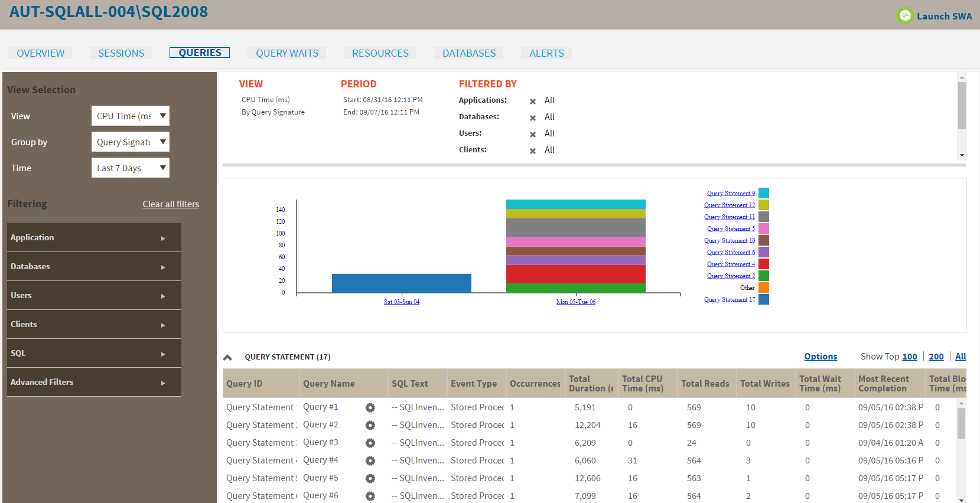
Task: Clear the Databases filter using its X
Action: point(533,118)
